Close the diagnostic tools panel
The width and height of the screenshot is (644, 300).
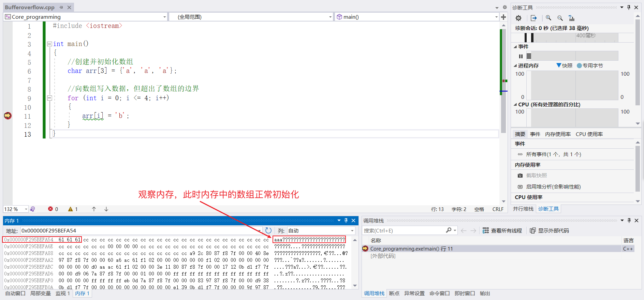[x=636, y=7]
